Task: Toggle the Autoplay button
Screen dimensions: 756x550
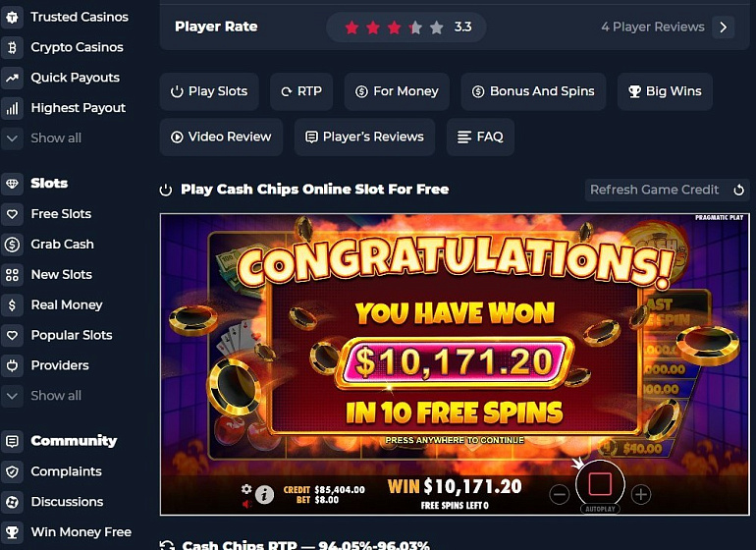Action: (600, 509)
